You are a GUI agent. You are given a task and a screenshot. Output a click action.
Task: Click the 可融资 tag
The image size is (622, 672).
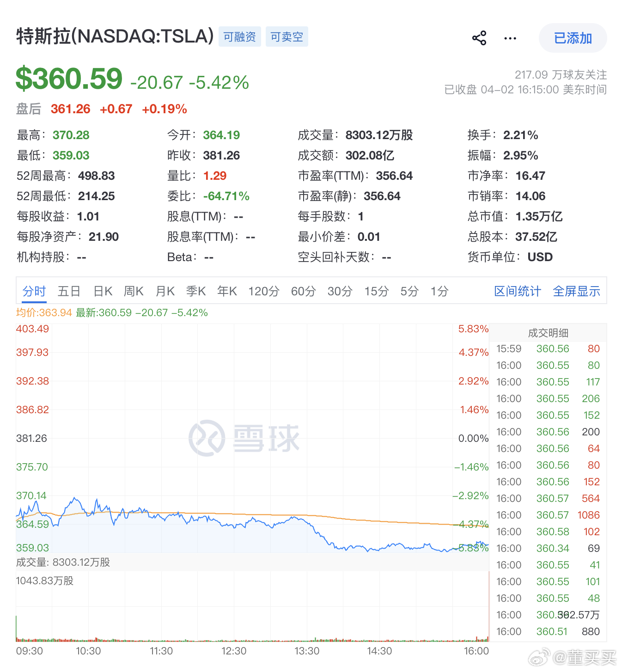239,37
